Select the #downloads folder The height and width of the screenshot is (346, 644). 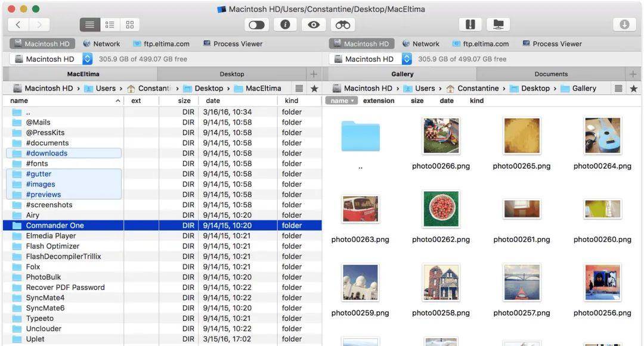64,153
